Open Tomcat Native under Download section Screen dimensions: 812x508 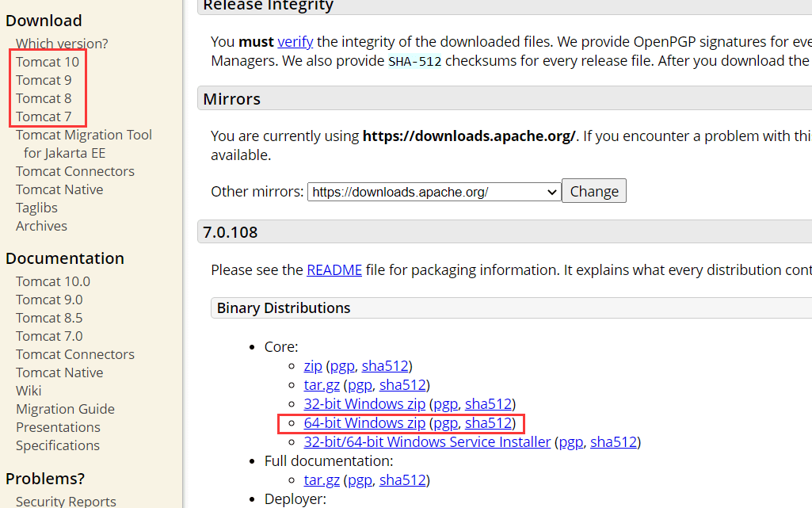click(x=59, y=189)
